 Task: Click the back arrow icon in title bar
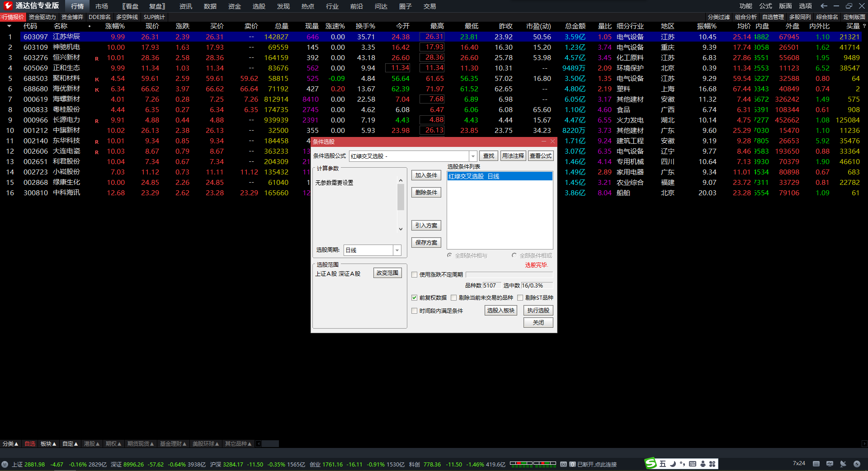coord(824,6)
